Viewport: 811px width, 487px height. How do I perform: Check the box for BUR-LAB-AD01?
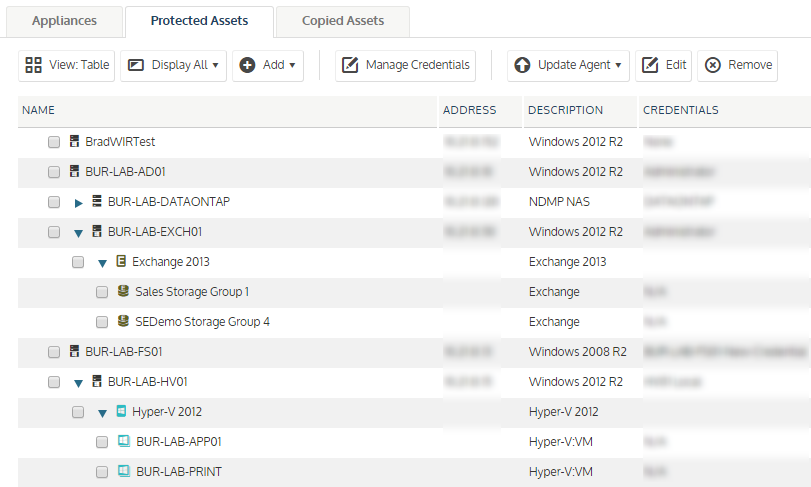tap(54, 172)
